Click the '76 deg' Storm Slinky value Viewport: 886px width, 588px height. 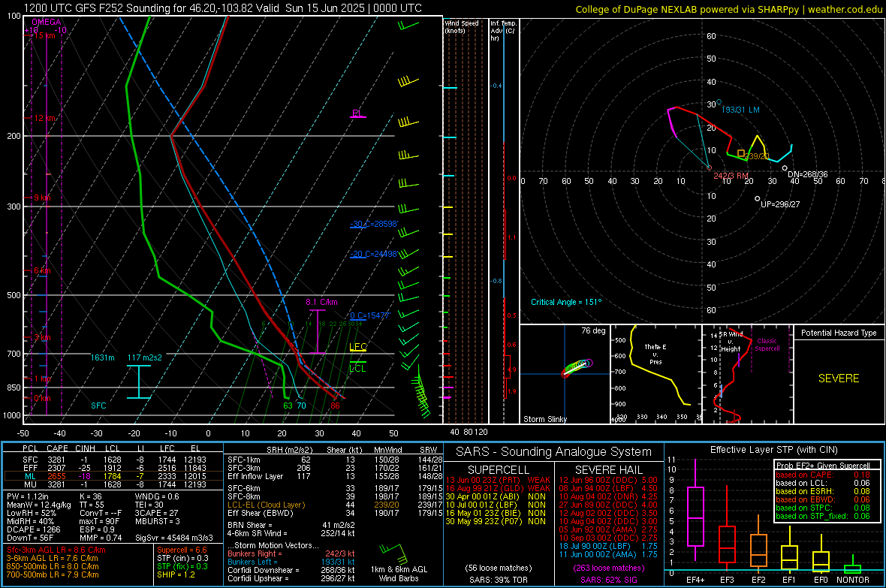(x=593, y=330)
